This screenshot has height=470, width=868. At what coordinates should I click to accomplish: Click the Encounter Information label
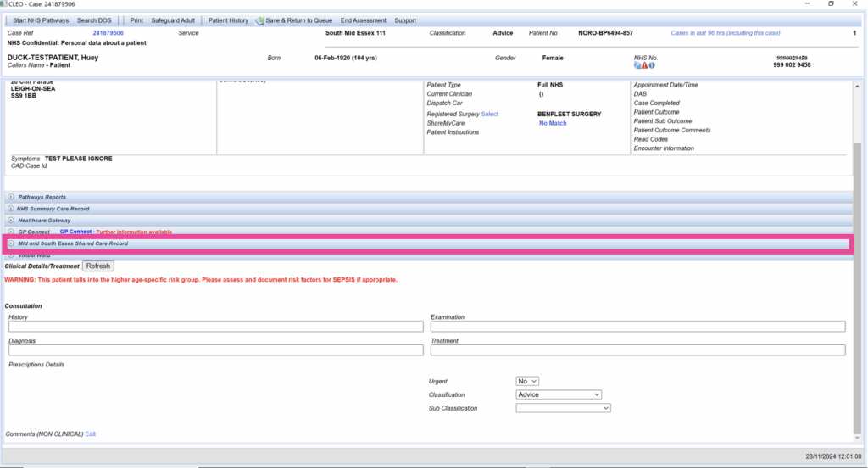(x=664, y=148)
